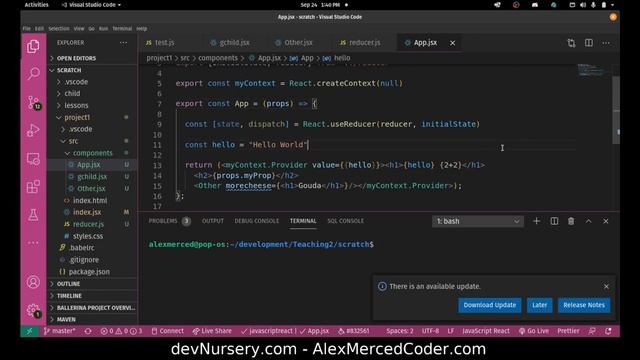Close the terminal panel
The image size is (640, 360).
coord(606,221)
